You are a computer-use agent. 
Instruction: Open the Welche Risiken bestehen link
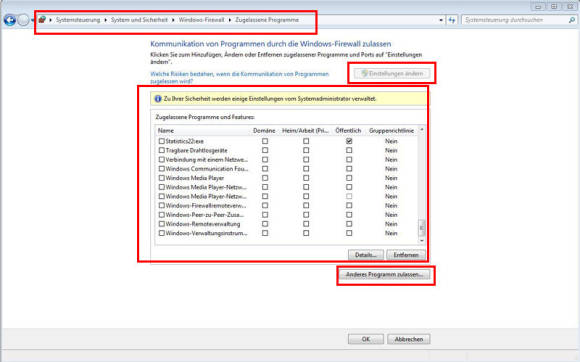coord(239,77)
